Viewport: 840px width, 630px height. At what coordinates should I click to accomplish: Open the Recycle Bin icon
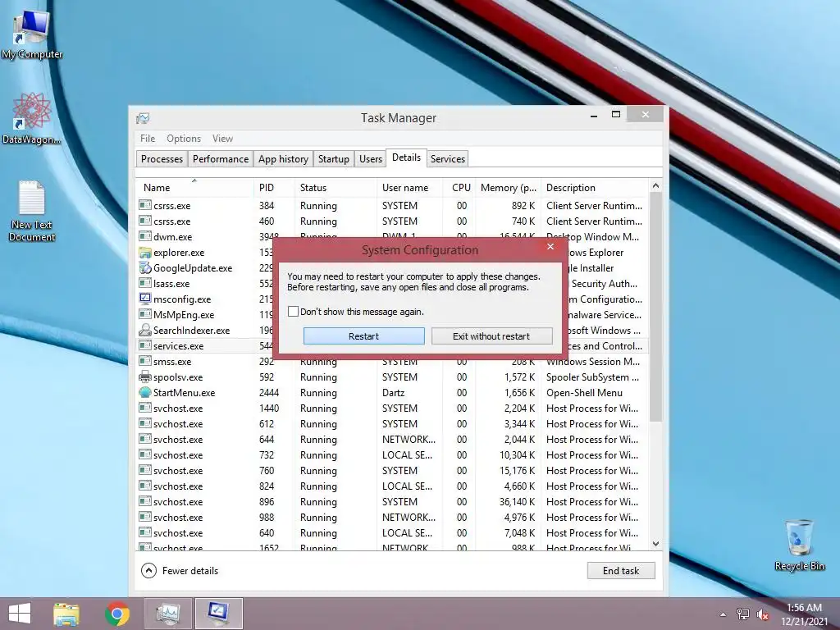click(x=799, y=545)
